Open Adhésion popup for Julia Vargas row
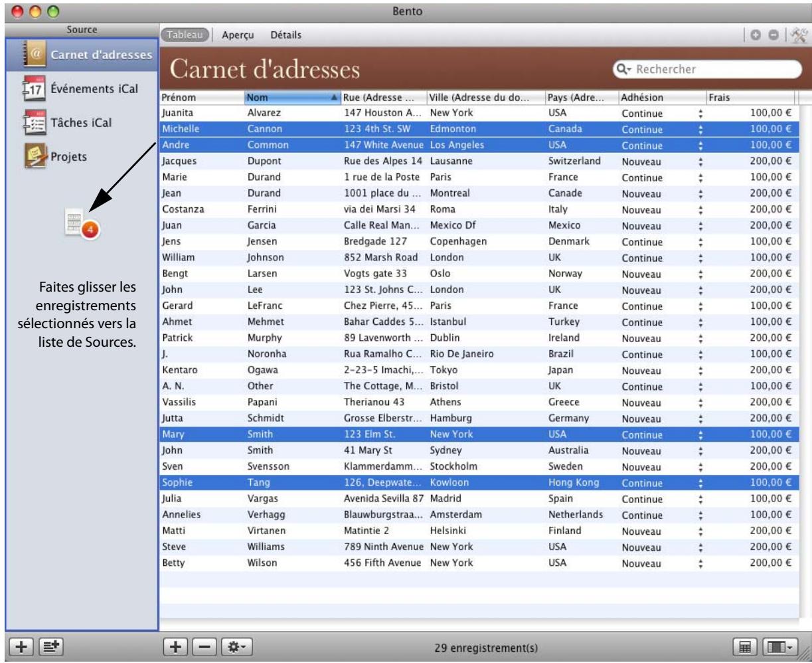 pyautogui.click(x=700, y=500)
